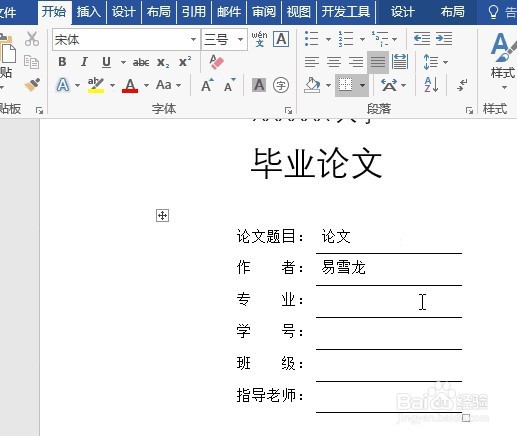Click the shading paint bucket icon
The height and width of the screenshot is (436, 517).
(312, 85)
